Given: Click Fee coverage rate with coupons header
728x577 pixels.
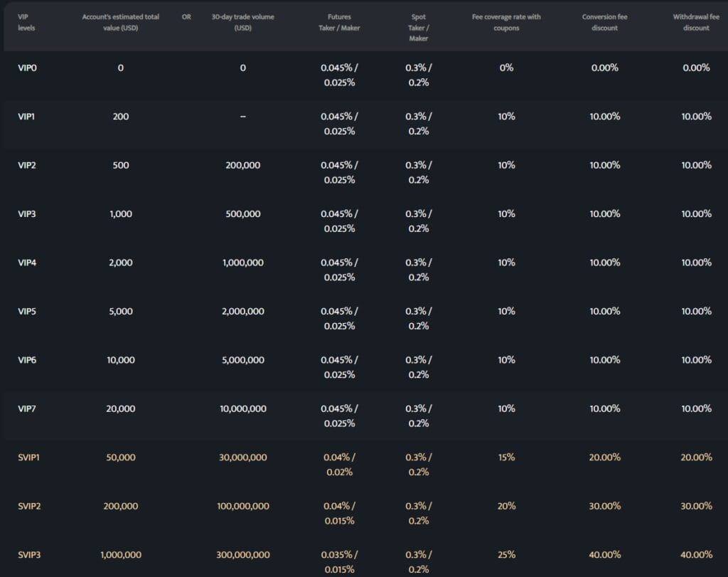Looking at the screenshot, I should tap(506, 22).
